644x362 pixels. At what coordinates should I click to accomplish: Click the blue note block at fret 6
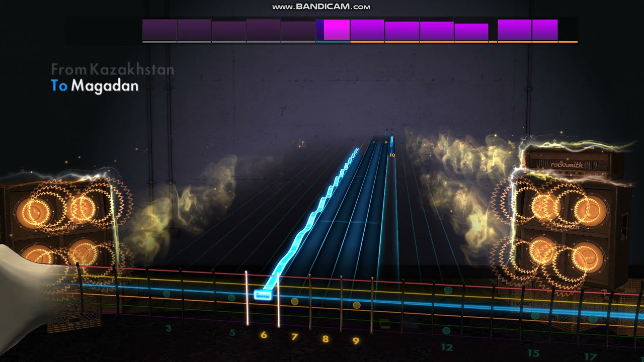tap(263, 295)
